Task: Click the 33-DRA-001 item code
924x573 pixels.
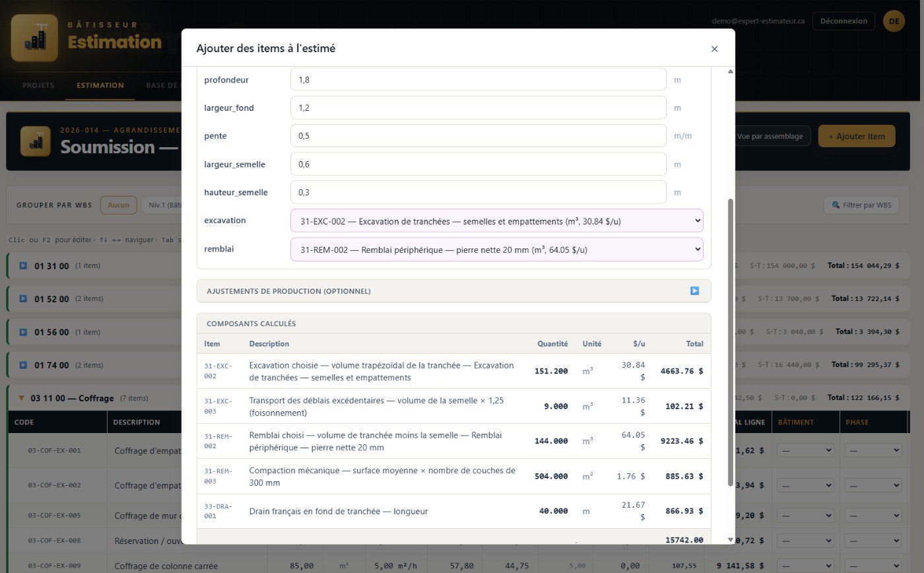Action: pyautogui.click(x=218, y=511)
